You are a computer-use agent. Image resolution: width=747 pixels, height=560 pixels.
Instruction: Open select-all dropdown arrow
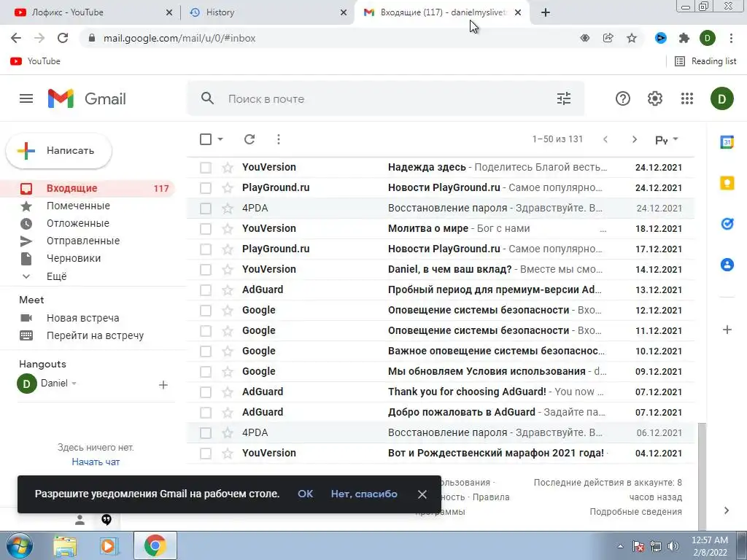point(220,139)
